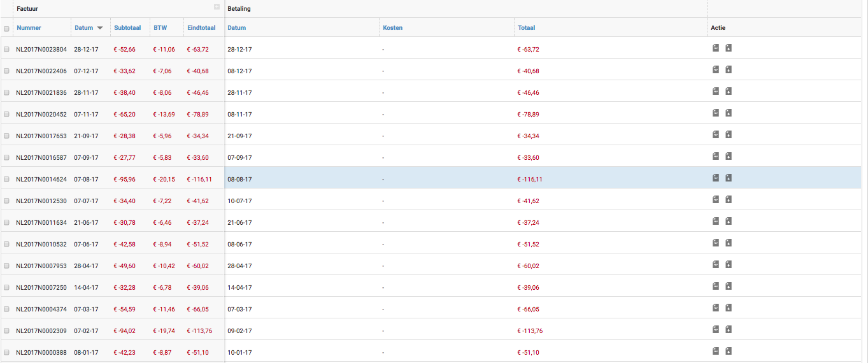
Task: Open PDF icon for invoice NL2017N0016587
Action: [716, 156]
